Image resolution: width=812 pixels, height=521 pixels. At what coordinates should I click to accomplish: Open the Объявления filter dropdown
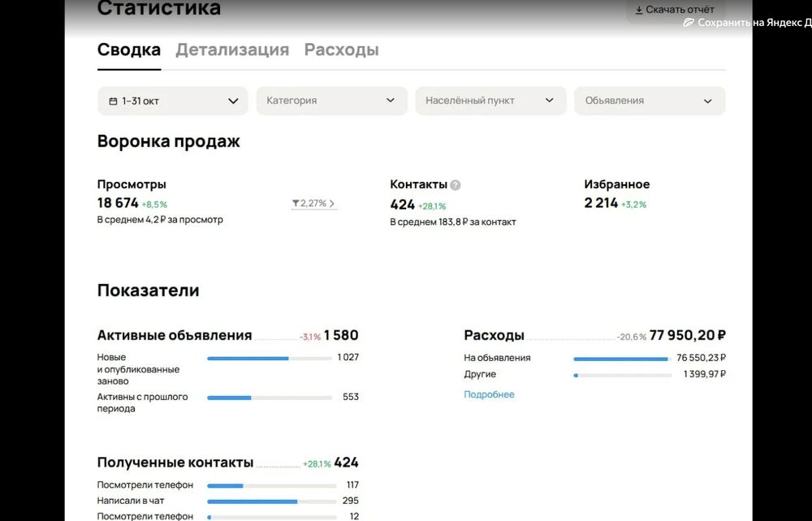(x=650, y=101)
